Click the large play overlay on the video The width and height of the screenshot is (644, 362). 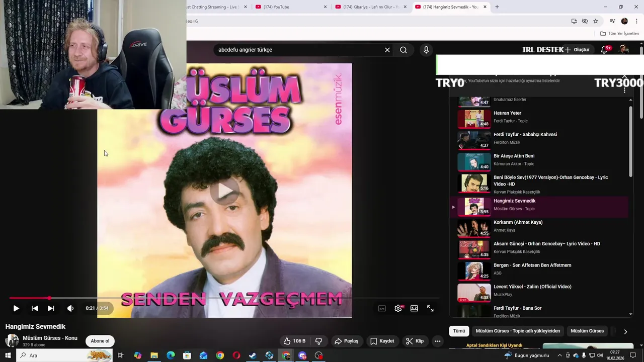[225, 192]
